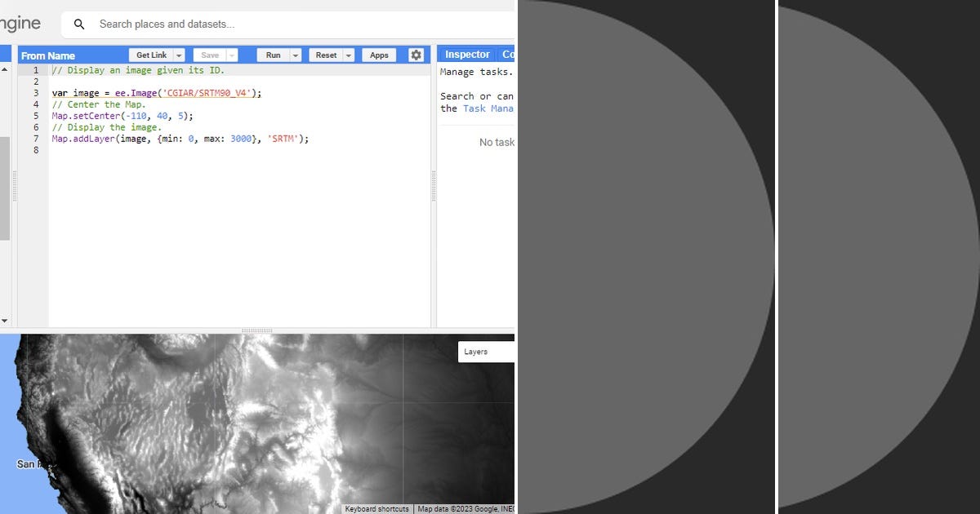Click the Keyboard shortcuts label on the map
This screenshot has width=980, height=514.
tap(379, 508)
